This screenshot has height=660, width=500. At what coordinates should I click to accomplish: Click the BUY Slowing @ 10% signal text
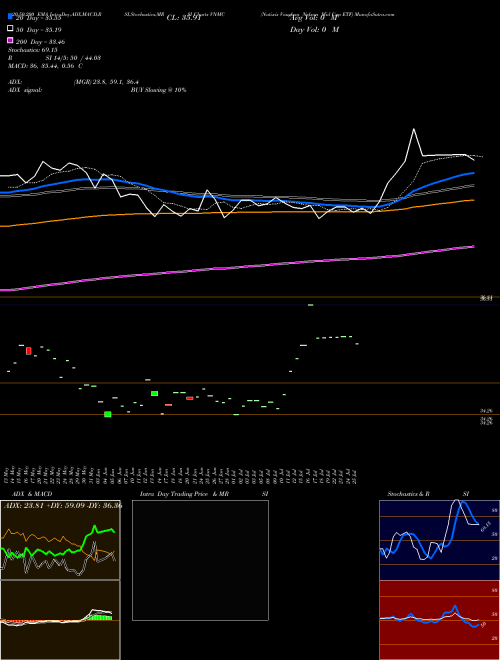(158, 90)
